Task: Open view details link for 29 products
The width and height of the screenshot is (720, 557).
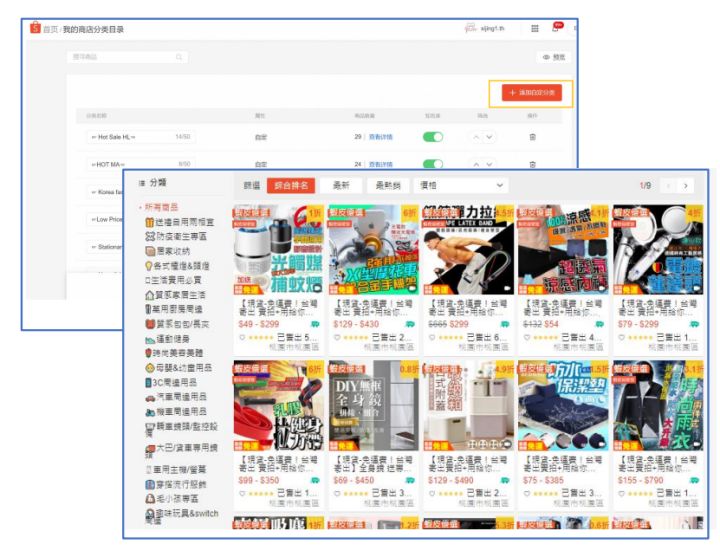Action: point(381,137)
